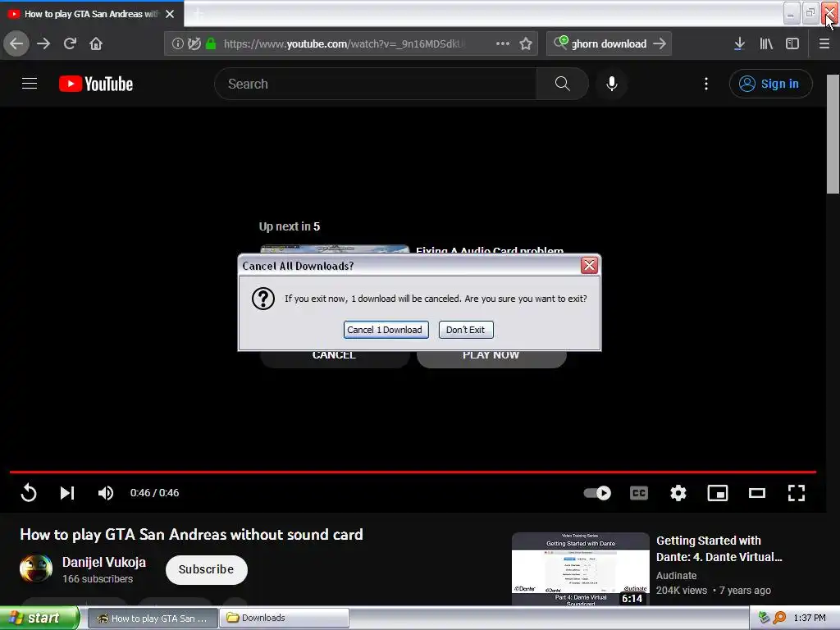Skip to the next video
The width and height of the screenshot is (840, 630).
pos(67,492)
